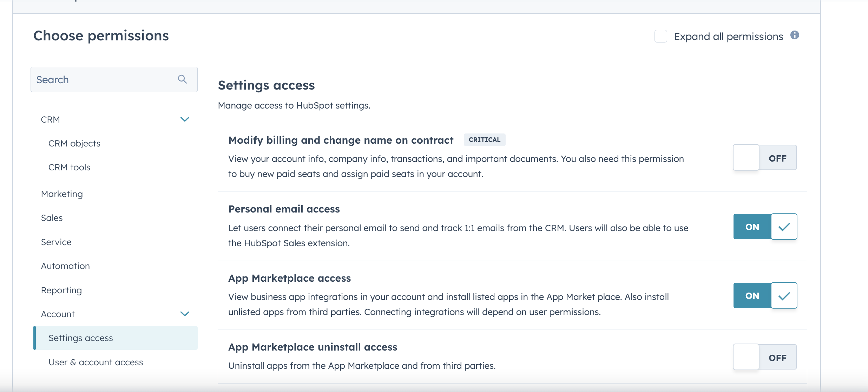Click the info icon beside Expand all permissions
The image size is (868, 392).
pos(795,35)
